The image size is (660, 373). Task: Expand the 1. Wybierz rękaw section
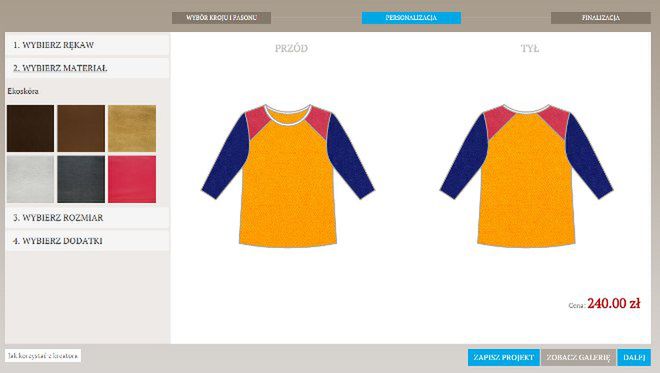(x=87, y=45)
